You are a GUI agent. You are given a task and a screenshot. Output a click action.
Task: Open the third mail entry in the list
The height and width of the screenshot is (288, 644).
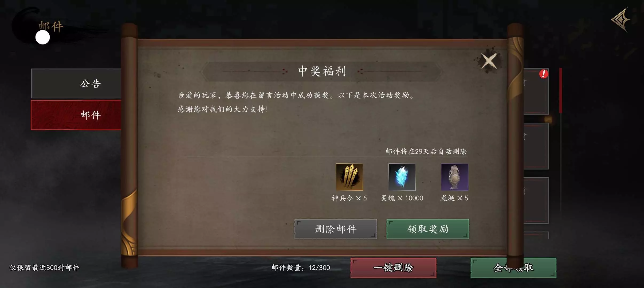(x=536, y=201)
